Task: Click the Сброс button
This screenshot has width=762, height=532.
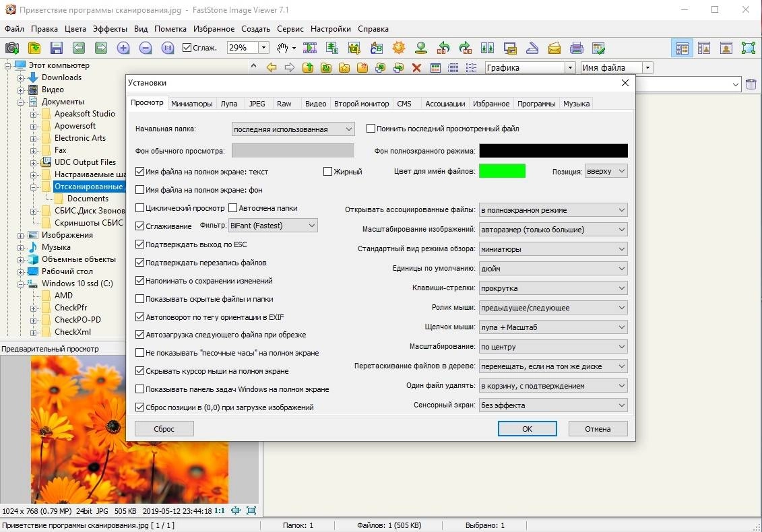Action: (164, 429)
